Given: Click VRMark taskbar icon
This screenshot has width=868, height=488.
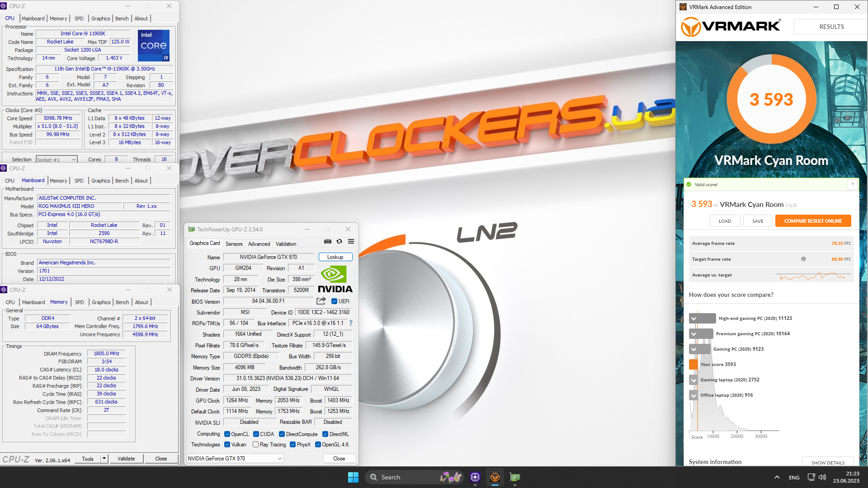Looking at the screenshot, I should point(495,477).
